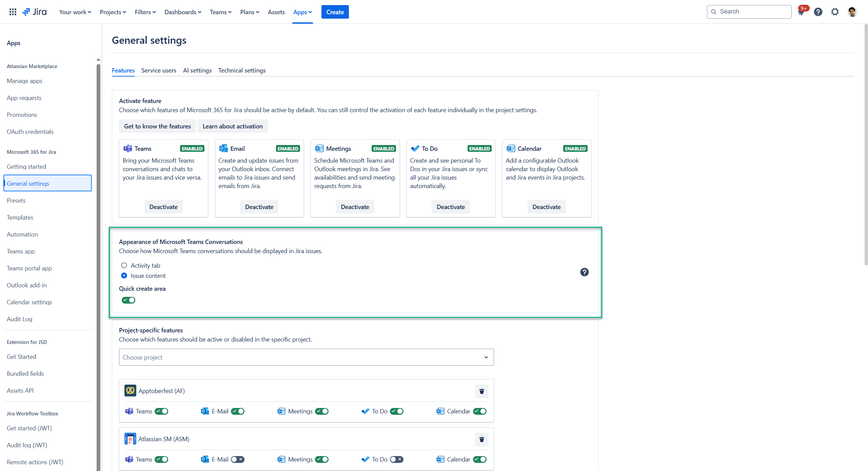868x471 pixels.
Task: Toggle To Do for Apptoberfest project
Action: pos(397,411)
